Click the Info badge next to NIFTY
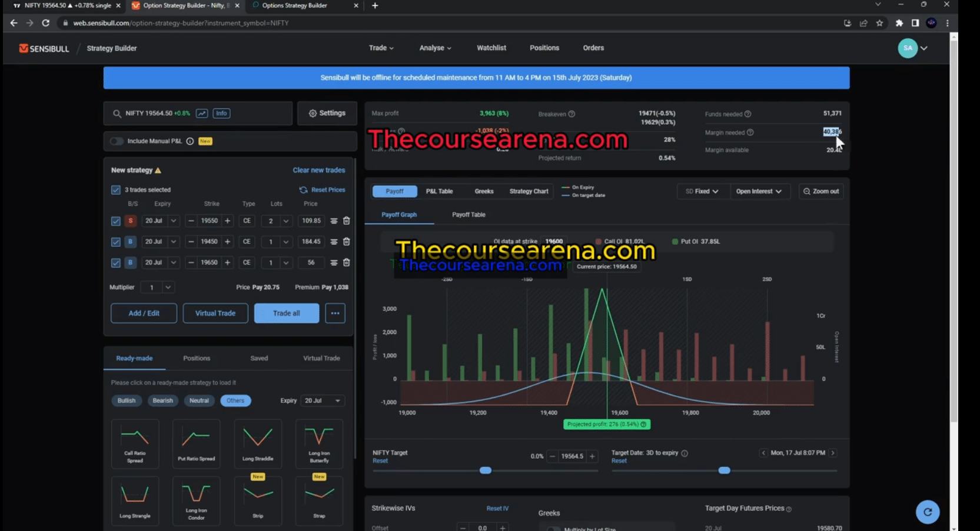This screenshot has height=531, width=980. (221, 113)
